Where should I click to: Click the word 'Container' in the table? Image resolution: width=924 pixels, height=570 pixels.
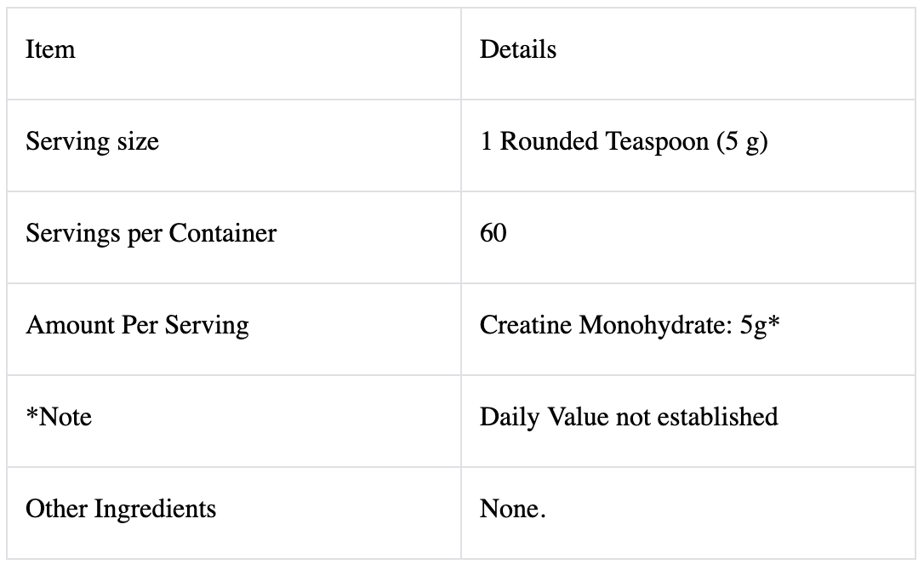click(x=222, y=233)
